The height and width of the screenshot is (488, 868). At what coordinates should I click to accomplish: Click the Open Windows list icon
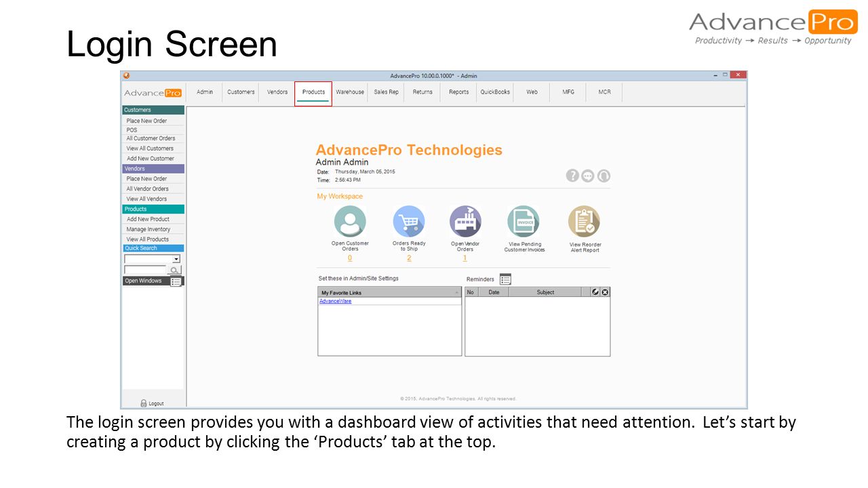(176, 281)
